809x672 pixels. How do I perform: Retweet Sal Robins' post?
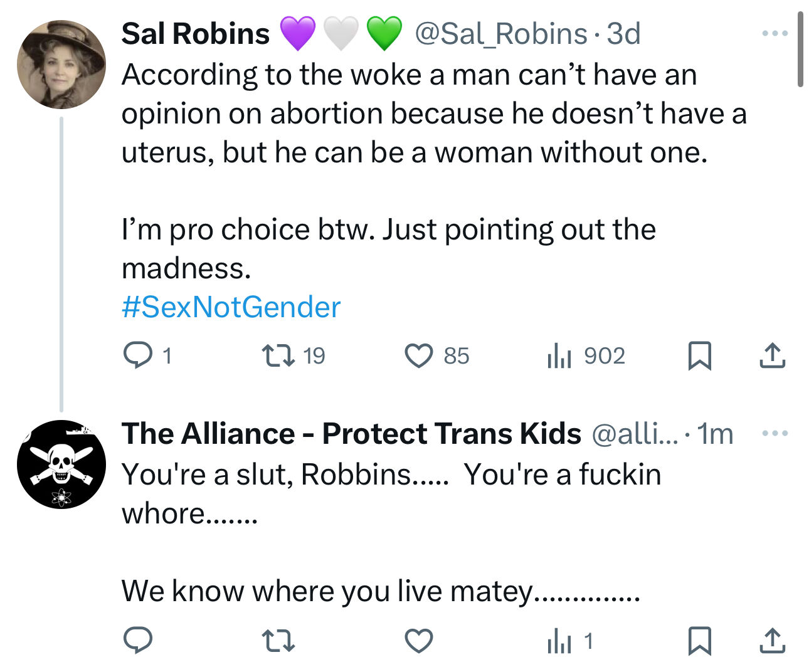[x=278, y=355]
